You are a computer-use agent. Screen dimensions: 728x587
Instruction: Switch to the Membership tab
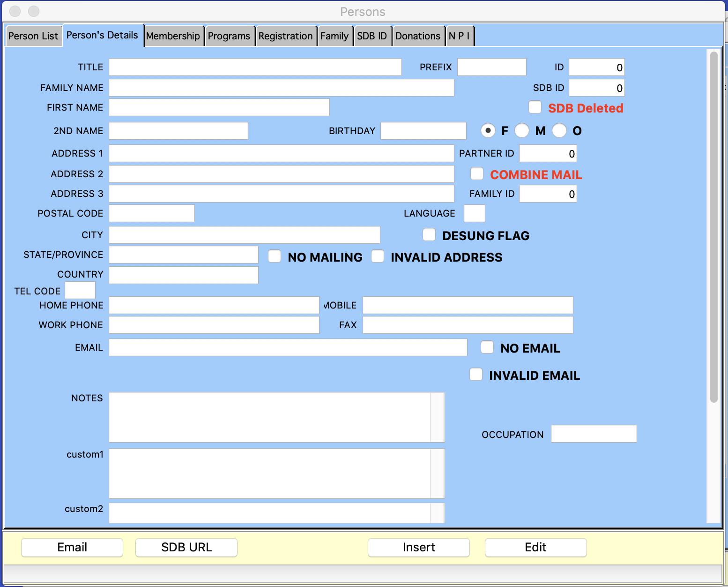[173, 36]
